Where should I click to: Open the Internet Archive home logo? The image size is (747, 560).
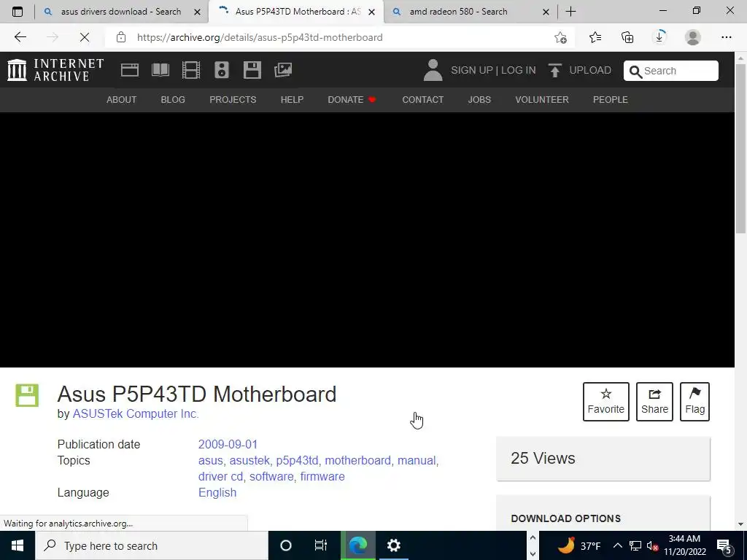pos(55,70)
